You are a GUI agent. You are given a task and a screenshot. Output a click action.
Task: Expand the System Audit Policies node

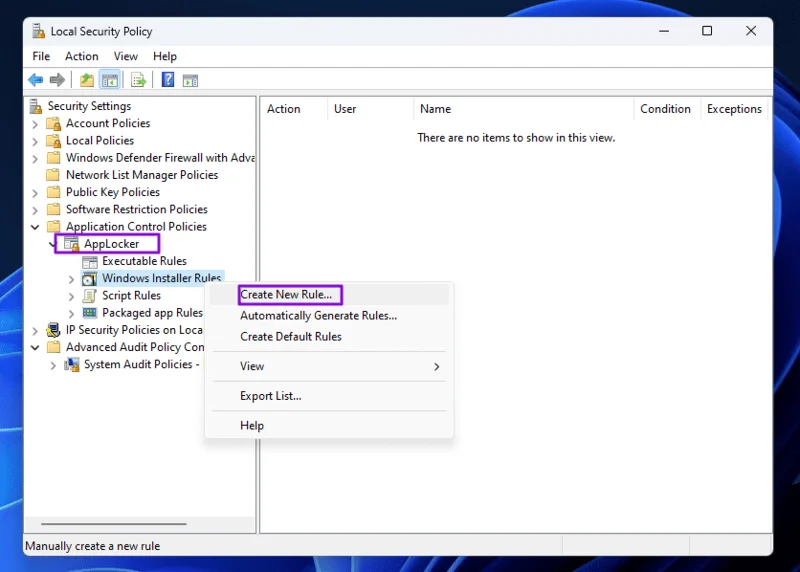(53, 365)
